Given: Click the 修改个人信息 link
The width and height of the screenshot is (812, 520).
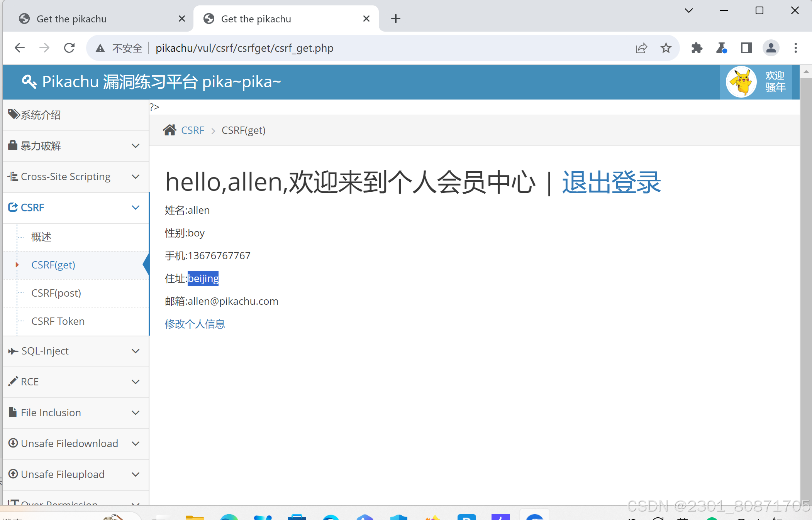Looking at the screenshot, I should click(x=195, y=324).
